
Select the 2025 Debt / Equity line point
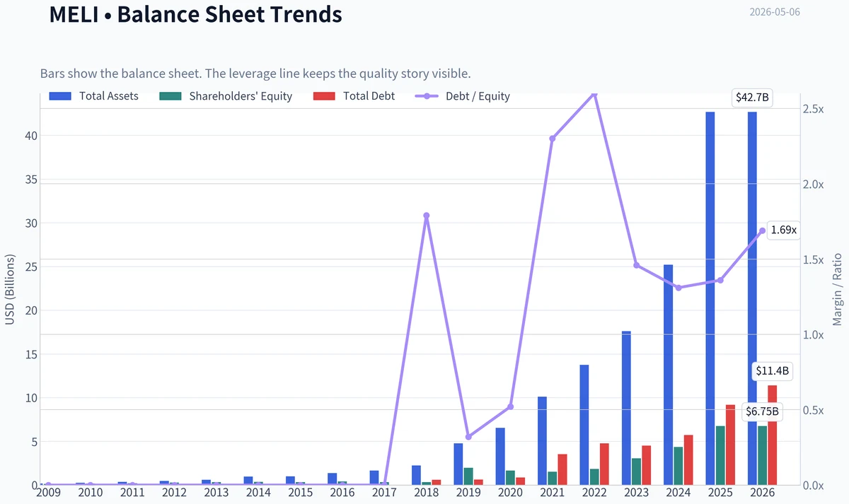(720, 280)
